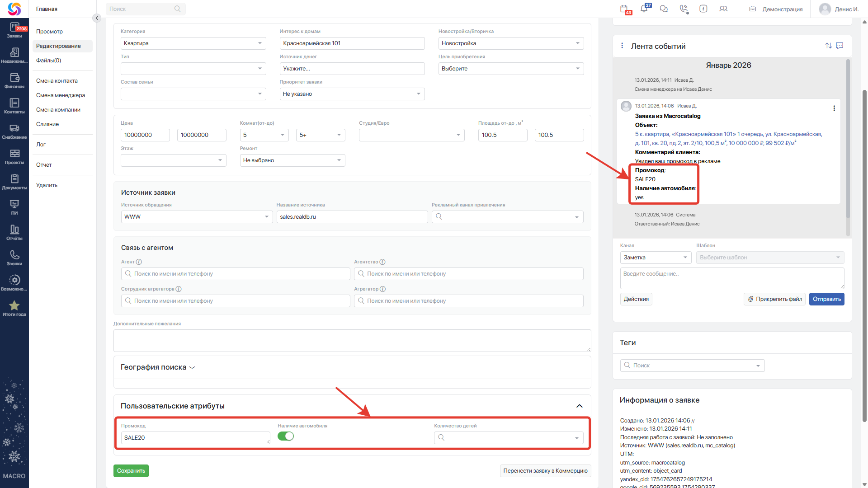Collapse the side menu arrow button
Screen dimensions: 868x488
[x=96, y=18]
